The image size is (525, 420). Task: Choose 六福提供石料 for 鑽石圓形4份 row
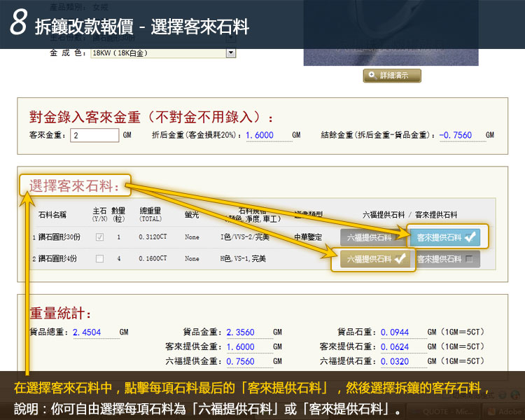pyautogui.click(x=375, y=259)
